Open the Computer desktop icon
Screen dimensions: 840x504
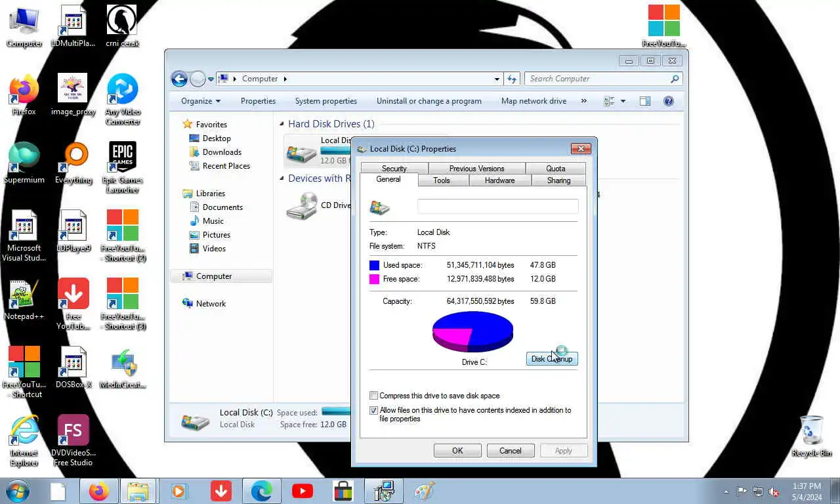pos(24,28)
